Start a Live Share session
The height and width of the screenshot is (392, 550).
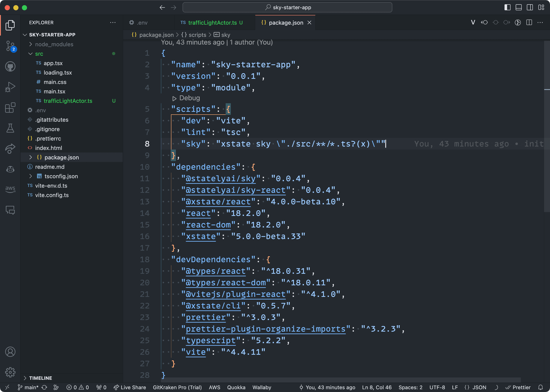(130, 387)
